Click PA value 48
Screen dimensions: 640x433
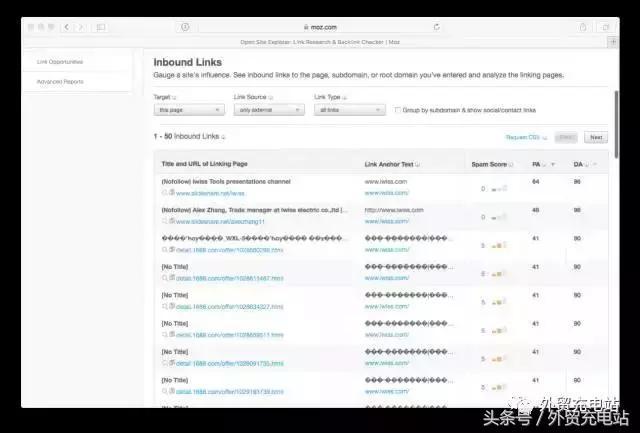536,210
